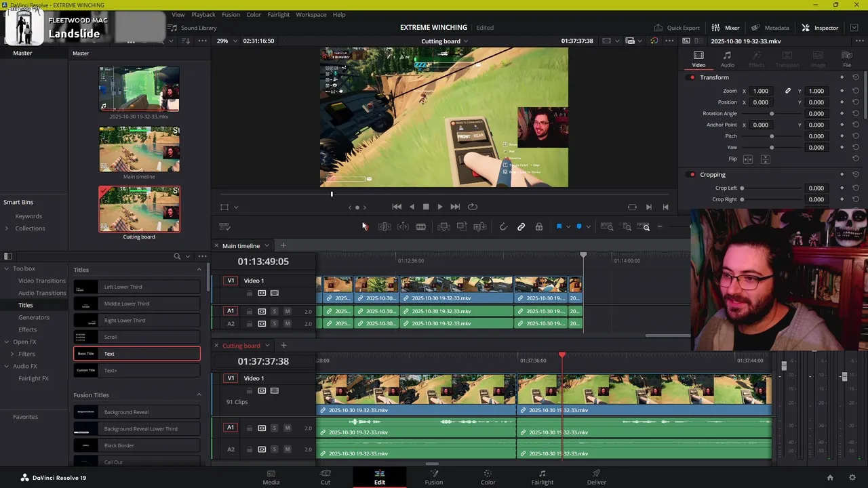Click the Full Extent Zoom icon
The image size is (868, 488).
pyautogui.click(x=607, y=227)
